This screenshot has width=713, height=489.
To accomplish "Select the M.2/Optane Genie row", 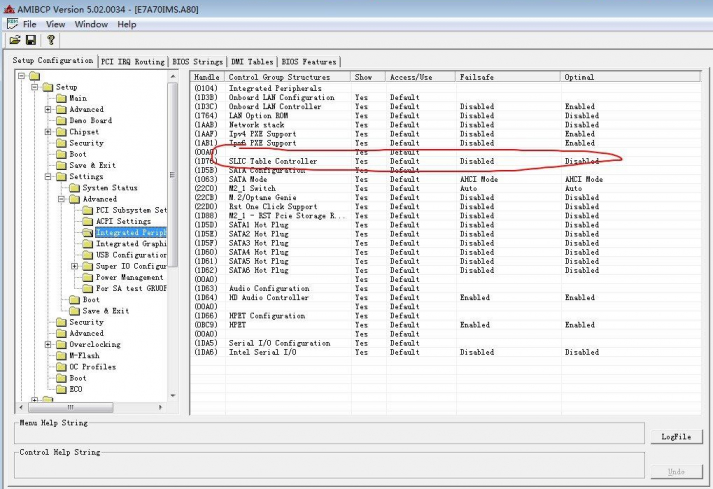I will (446, 197).
